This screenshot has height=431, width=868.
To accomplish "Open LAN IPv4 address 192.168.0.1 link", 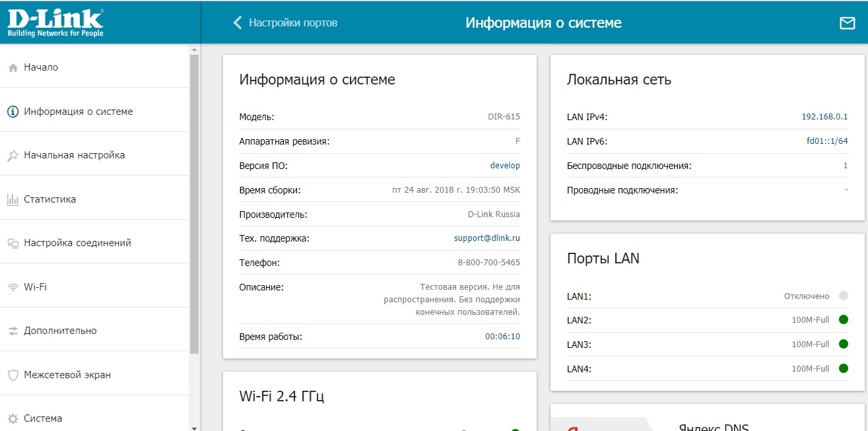I will point(824,117).
